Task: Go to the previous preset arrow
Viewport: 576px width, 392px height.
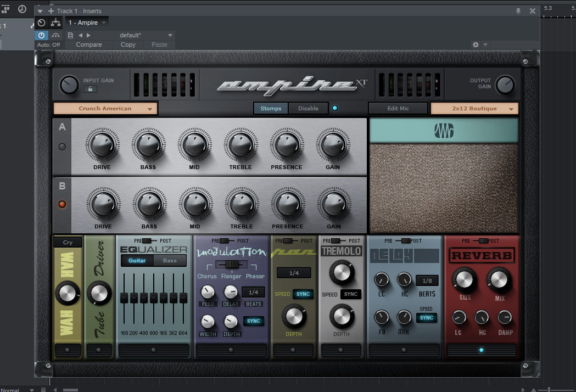Action: [x=81, y=35]
